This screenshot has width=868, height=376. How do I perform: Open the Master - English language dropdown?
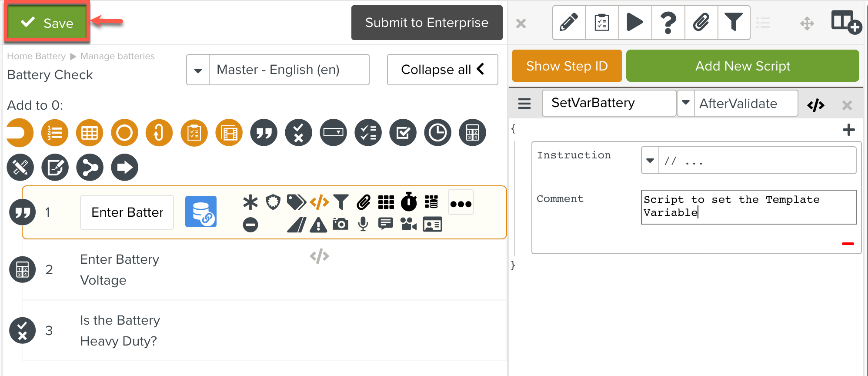[198, 70]
